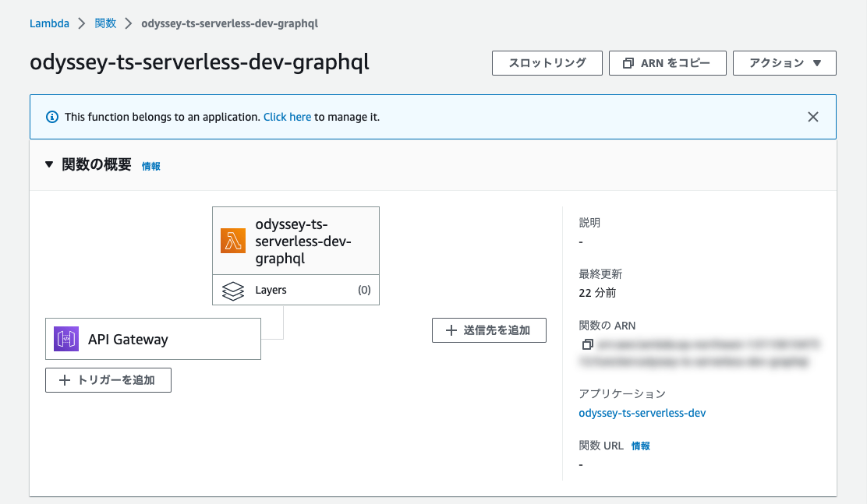This screenshot has width=867, height=504.
Task: Open the Layers row
Action: pyautogui.click(x=295, y=290)
